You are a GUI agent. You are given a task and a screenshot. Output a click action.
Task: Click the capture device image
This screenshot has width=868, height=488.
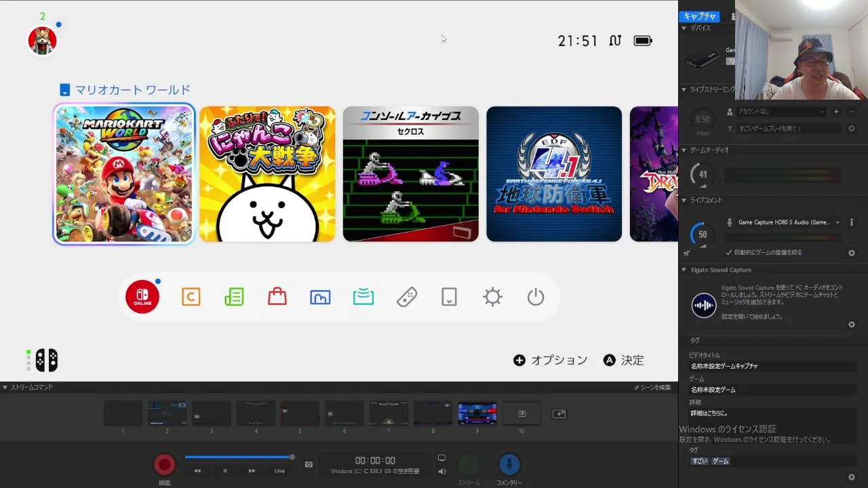(x=702, y=60)
